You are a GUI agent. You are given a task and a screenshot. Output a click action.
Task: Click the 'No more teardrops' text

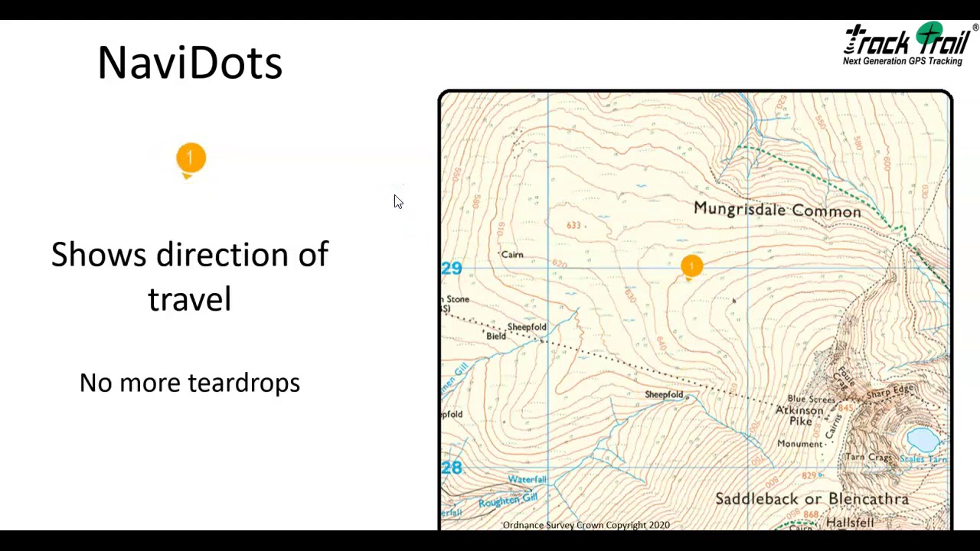coord(190,383)
